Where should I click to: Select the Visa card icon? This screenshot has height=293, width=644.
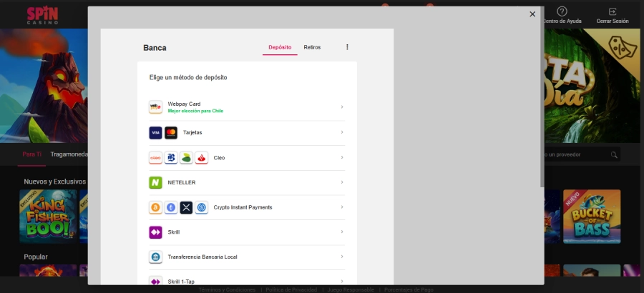coord(155,133)
